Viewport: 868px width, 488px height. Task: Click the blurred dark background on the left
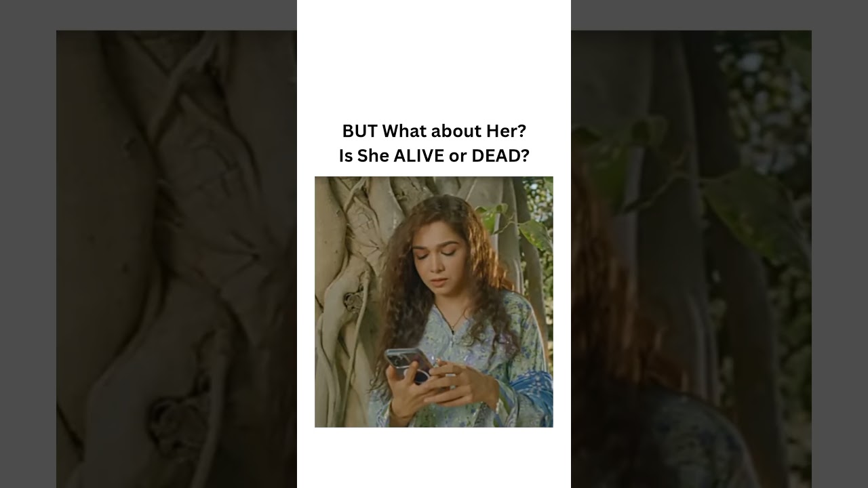point(176,258)
